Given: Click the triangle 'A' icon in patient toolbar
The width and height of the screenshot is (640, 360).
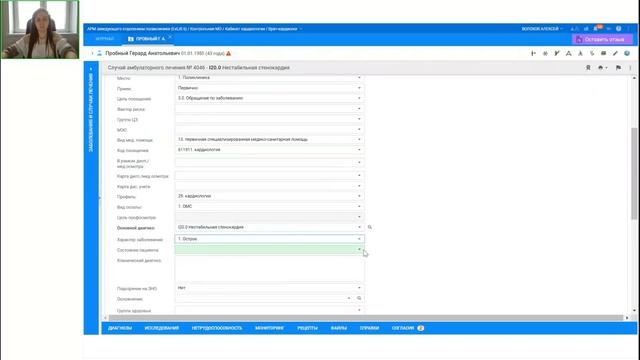Looking at the screenshot, I should [x=568, y=53].
